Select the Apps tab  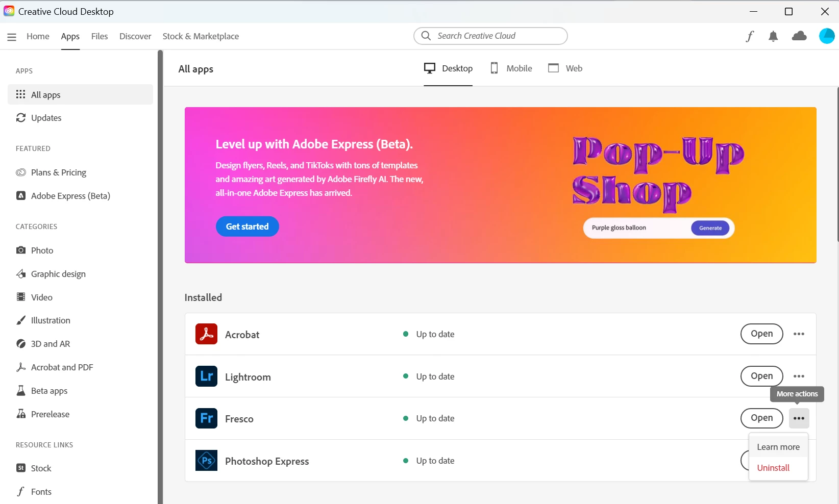click(70, 36)
